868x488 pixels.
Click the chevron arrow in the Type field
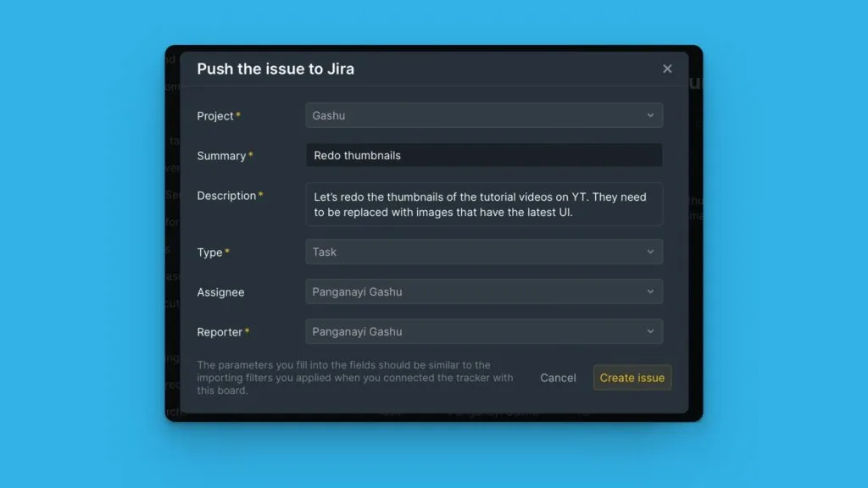tap(650, 252)
